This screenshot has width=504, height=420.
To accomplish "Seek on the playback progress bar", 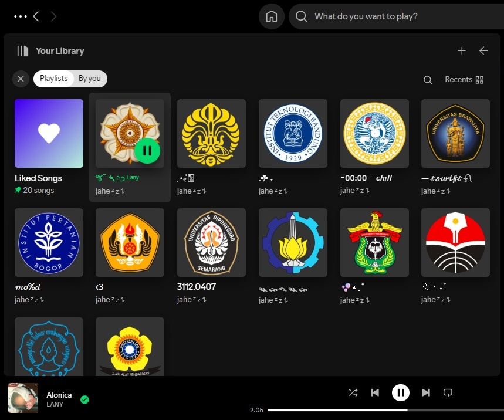I will click(x=385, y=410).
